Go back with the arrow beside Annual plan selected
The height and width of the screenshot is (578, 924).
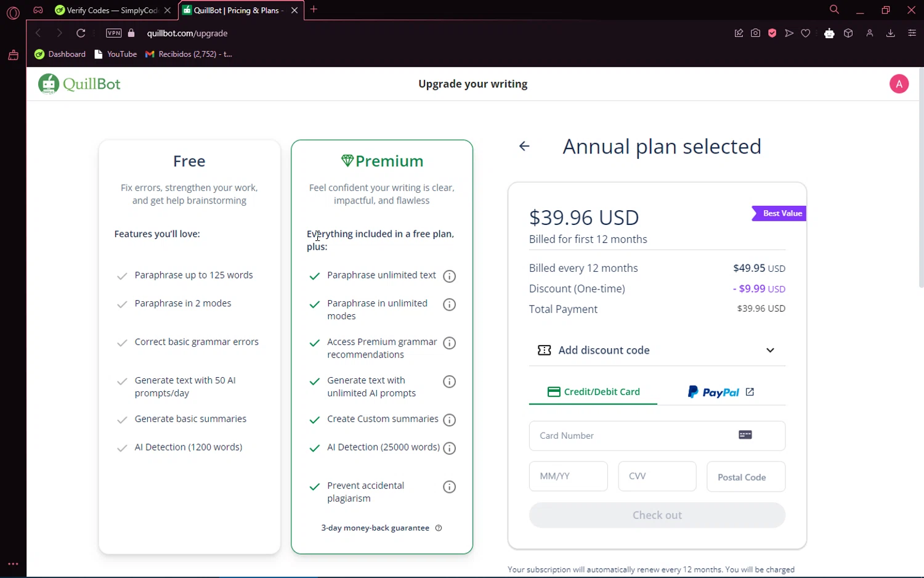[524, 146]
